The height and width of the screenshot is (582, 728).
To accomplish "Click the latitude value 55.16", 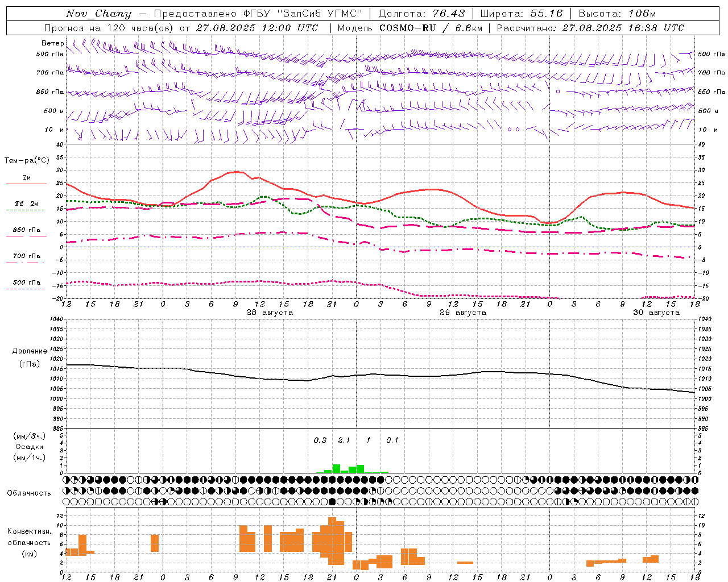I will click(546, 14).
